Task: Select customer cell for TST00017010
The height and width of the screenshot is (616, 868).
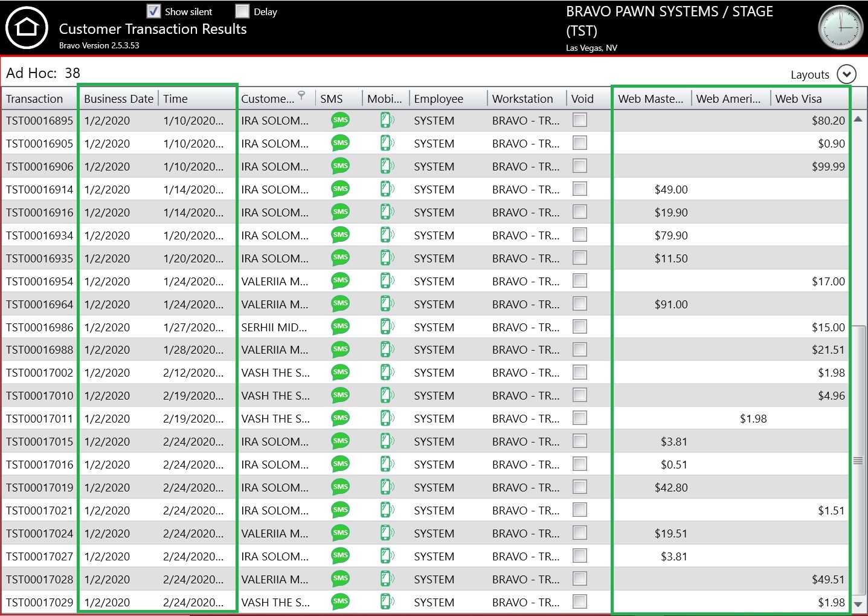Action: [x=275, y=395]
